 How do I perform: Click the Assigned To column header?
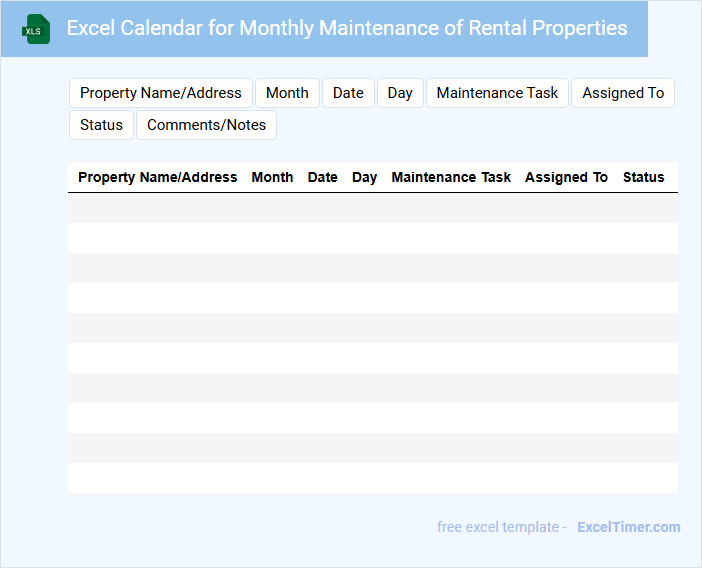[x=566, y=177]
